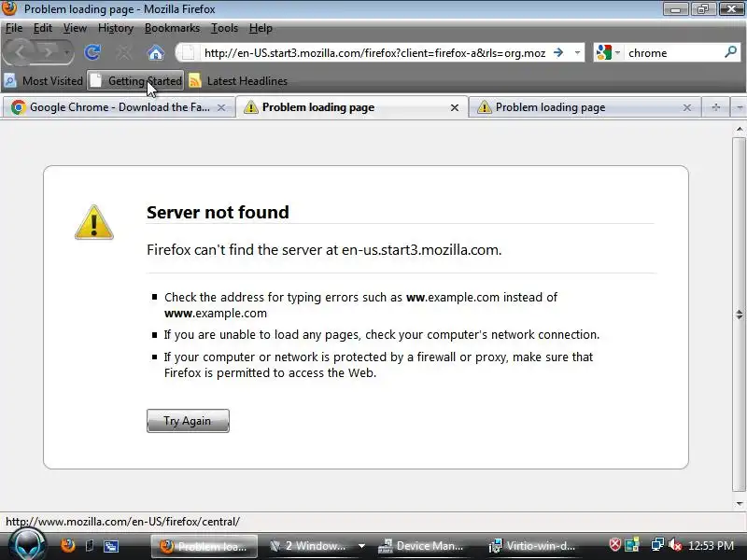Open the search engine selector dropdown

point(609,52)
